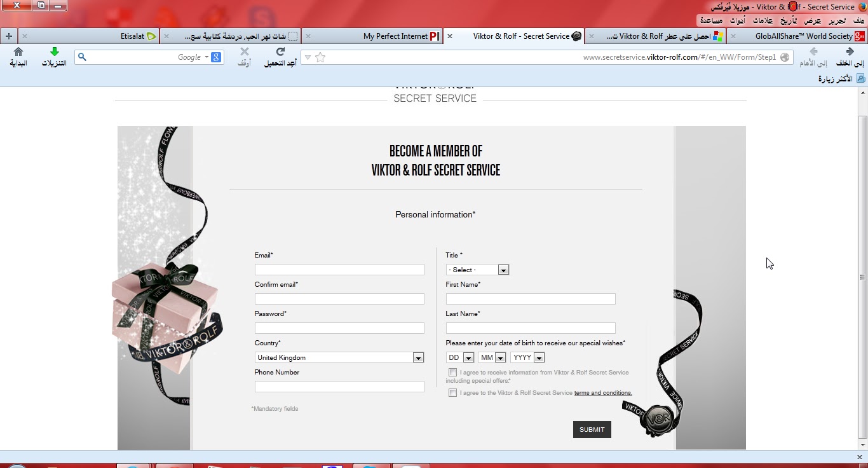The width and height of the screenshot is (868, 468).
Task: Switch to the Etisalat tab
Action: coord(88,36)
